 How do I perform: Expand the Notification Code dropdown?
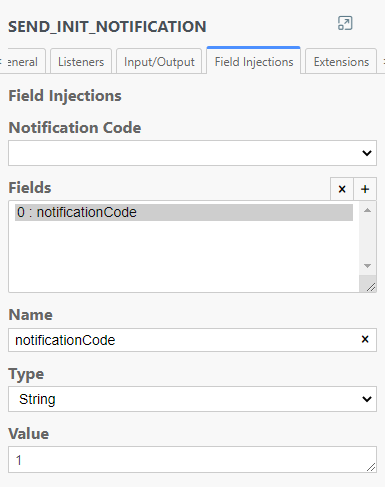click(x=192, y=153)
